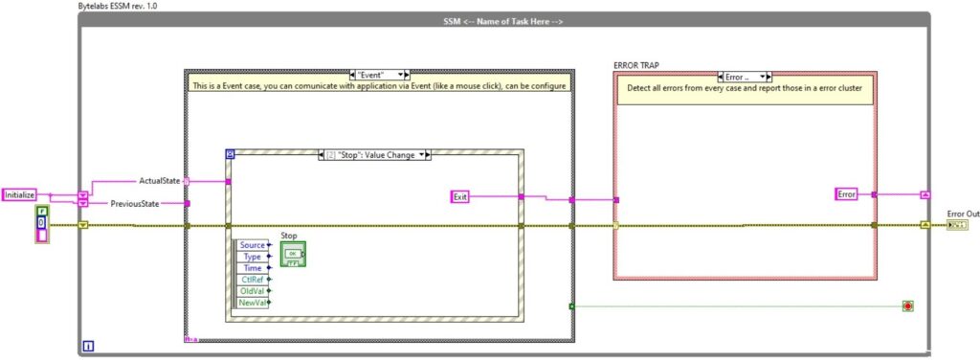Click the right state shift register
980x361 pixels.
click(925, 194)
